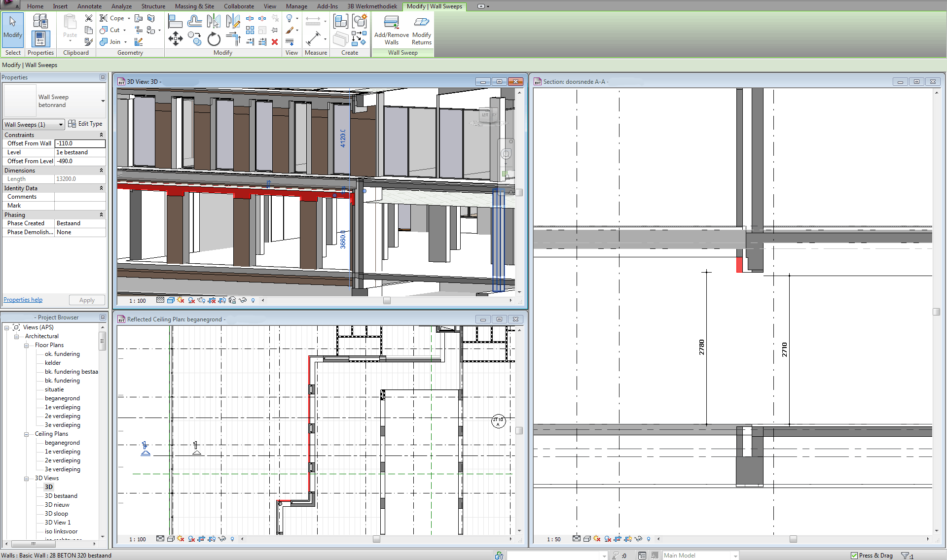Image resolution: width=947 pixels, height=560 pixels.
Task: Click the Apply button in Properties
Action: coord(87,300)
